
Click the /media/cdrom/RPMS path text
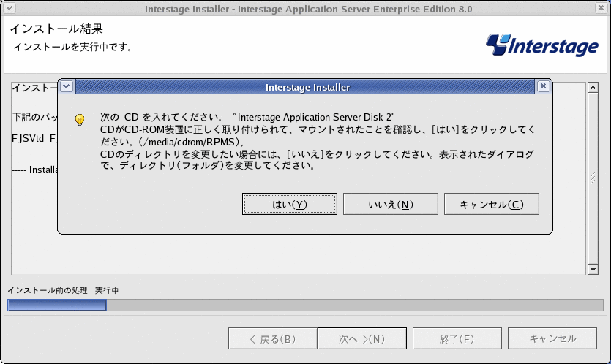190,142
